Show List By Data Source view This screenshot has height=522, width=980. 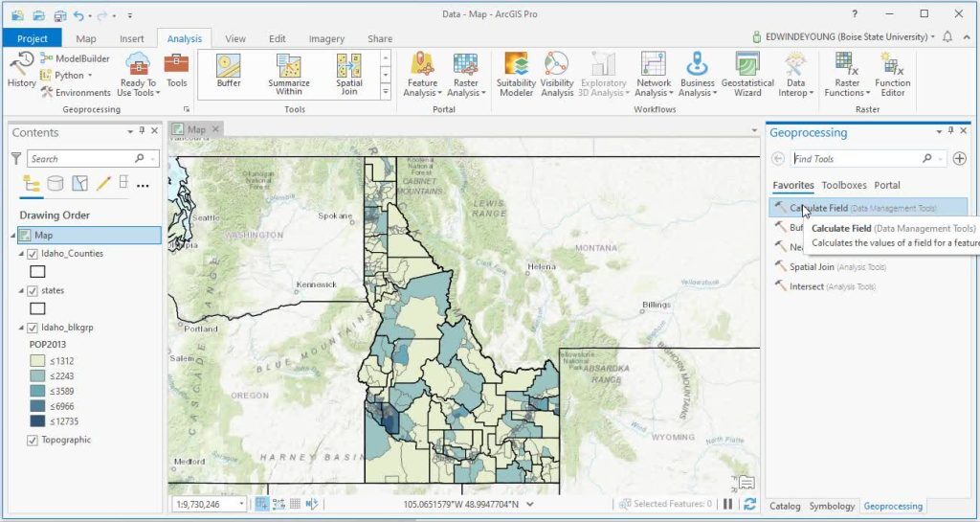pos(56,183)
